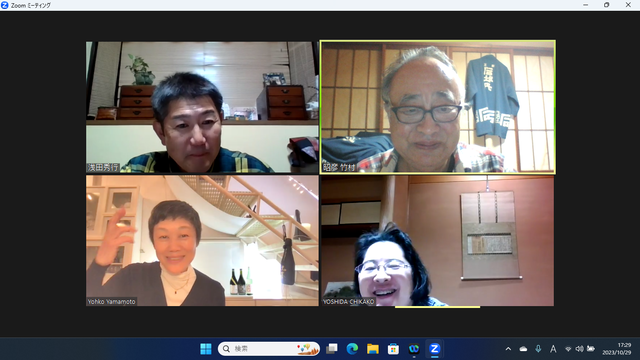Open Wi-Fi network tray icon

pos(568,349)
